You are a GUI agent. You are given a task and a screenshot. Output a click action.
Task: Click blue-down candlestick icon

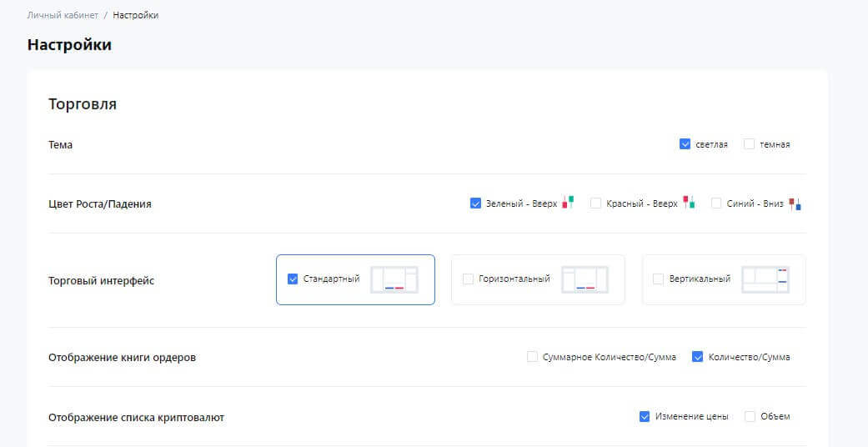[x=795, y=203]
